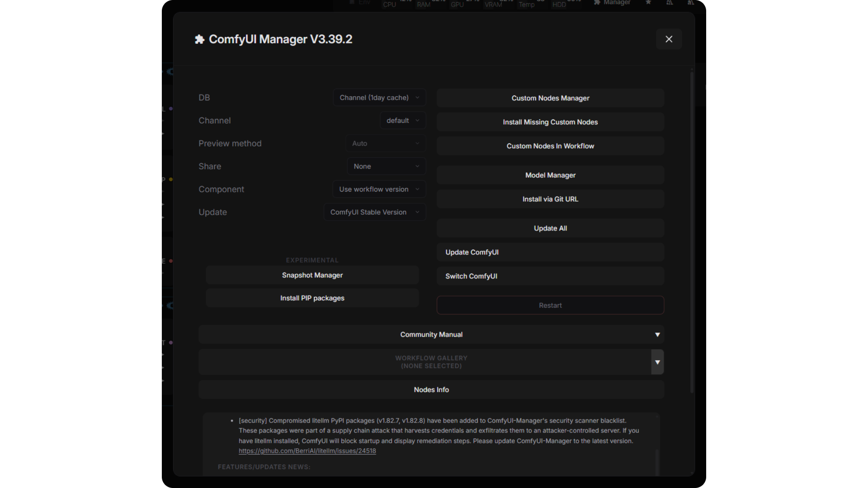868x488 pixels.
Task: Open the Component Use workflow version dropdown
Action: point(379,189)
